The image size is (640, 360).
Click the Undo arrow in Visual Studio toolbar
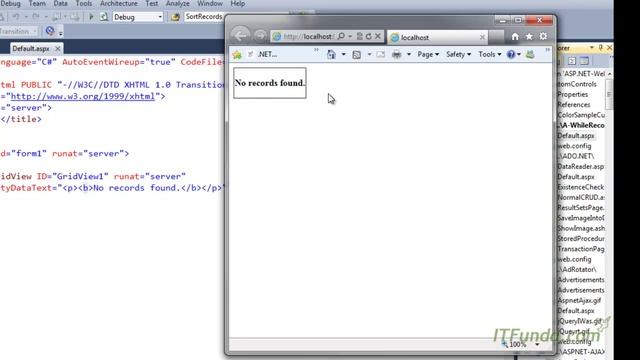(16, 17)
